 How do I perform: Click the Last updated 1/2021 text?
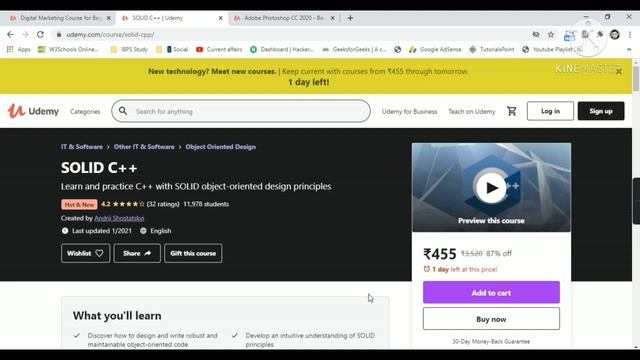point(102,231)
